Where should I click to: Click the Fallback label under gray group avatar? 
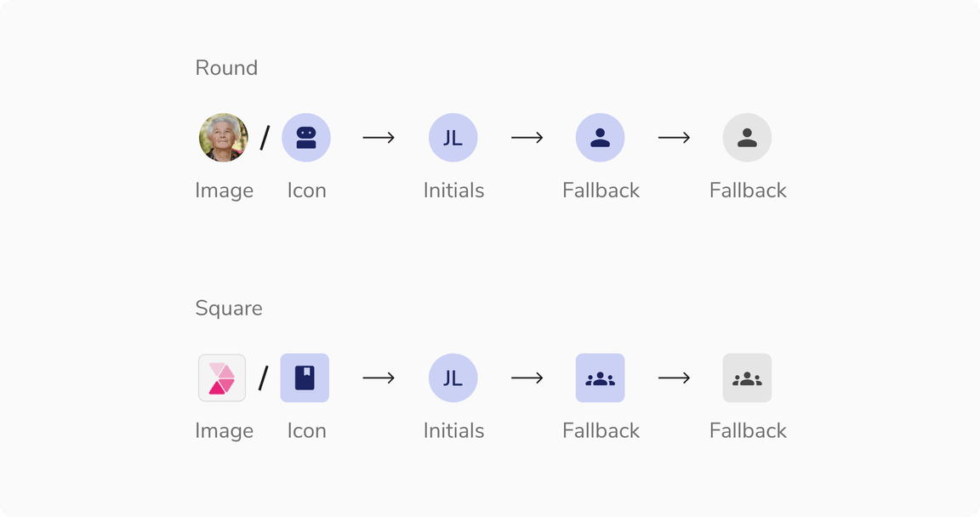click(x=749, y=431)
